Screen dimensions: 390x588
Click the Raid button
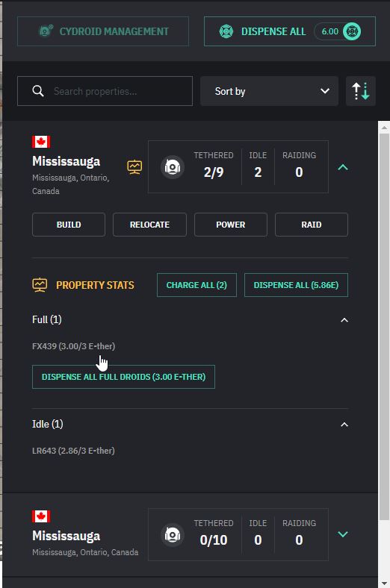tap(312, 225)
